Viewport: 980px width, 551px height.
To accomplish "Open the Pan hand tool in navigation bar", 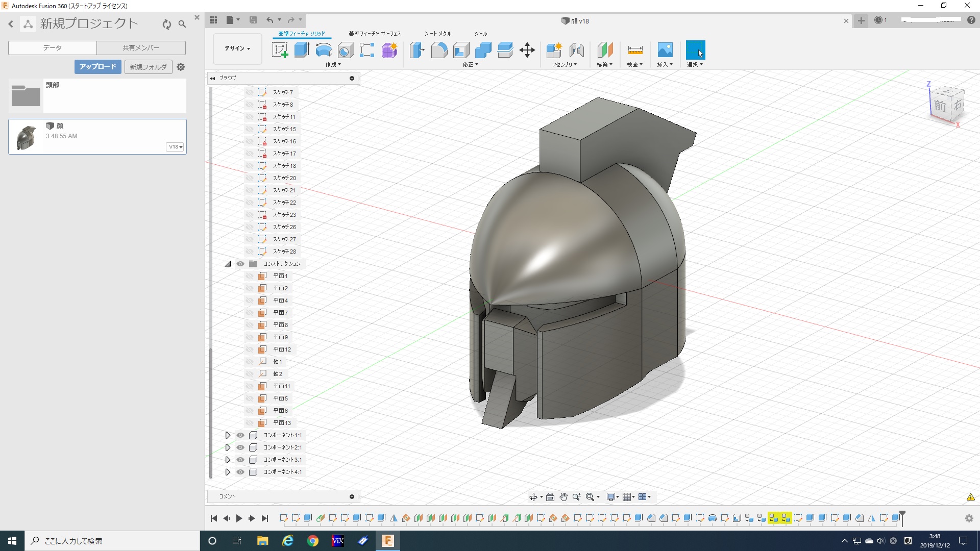I will [x=563, y=497].
